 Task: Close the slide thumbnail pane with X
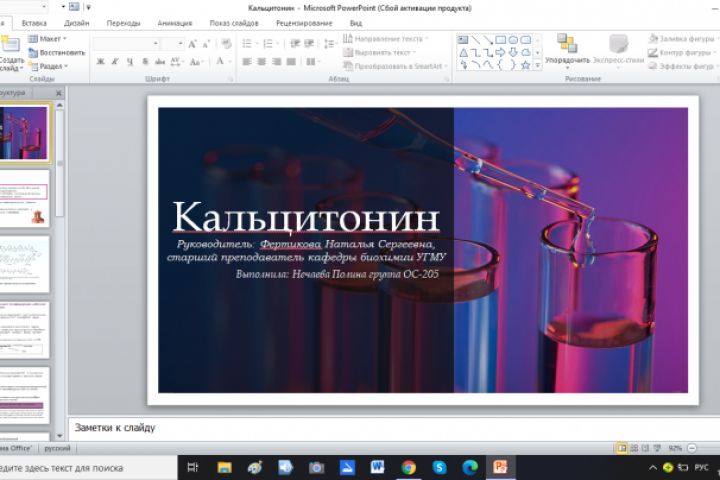pos(59,93)
